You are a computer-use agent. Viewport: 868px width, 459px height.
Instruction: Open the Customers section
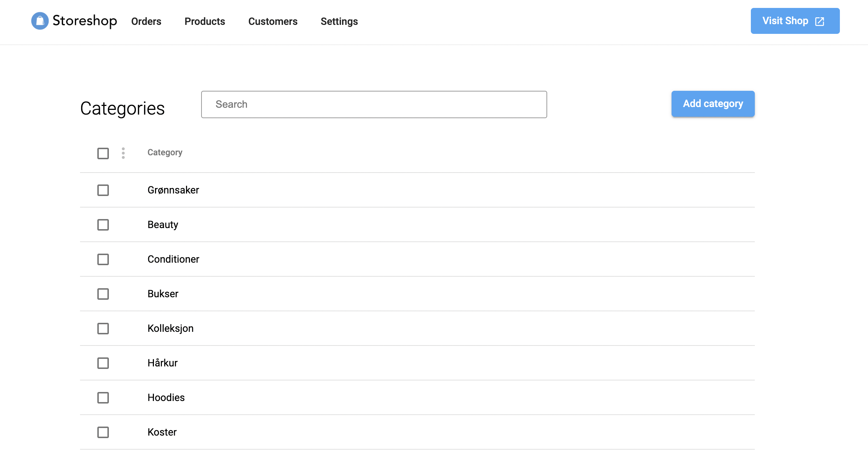click(273, 21)
